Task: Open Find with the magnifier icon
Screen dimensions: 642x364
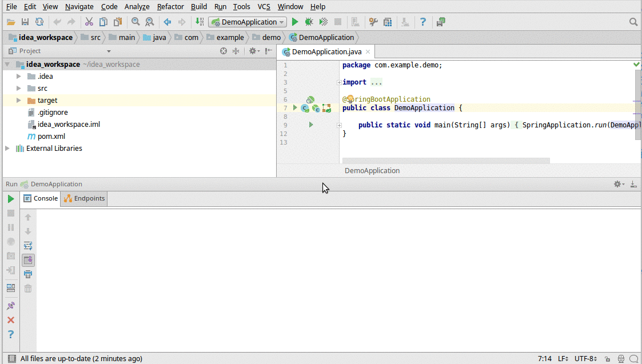Action: [135, 22]
